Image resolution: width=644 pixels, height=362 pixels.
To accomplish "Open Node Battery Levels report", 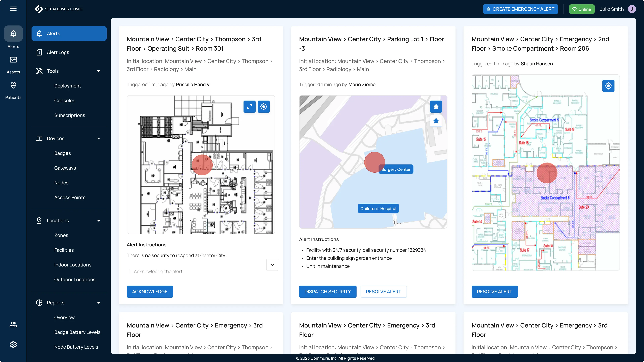I will point(76,347).
